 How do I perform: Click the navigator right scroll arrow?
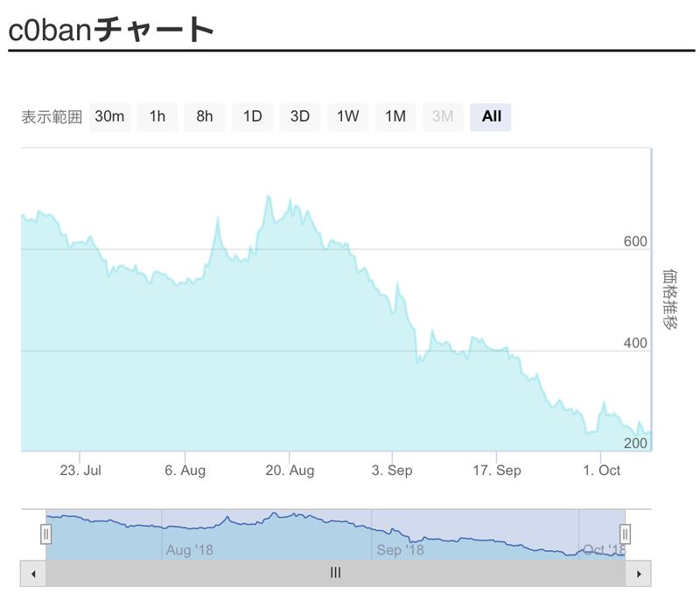(x=639, y=574)
